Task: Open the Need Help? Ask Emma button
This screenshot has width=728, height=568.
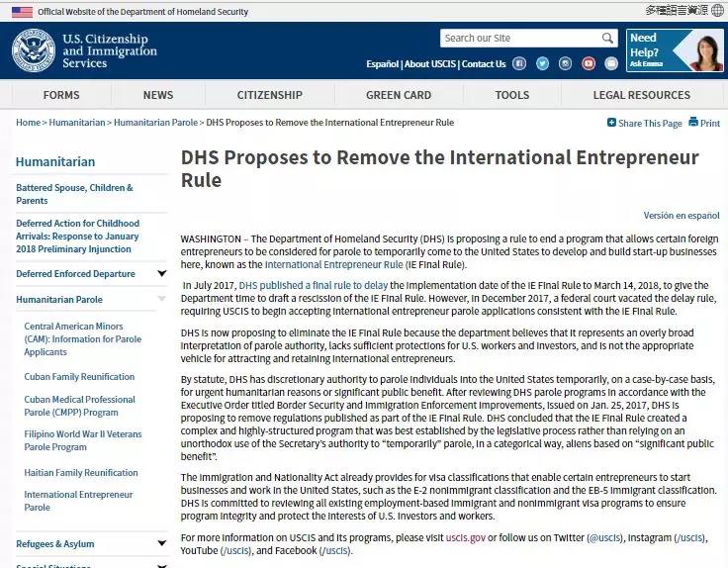Action: [675, 50]
